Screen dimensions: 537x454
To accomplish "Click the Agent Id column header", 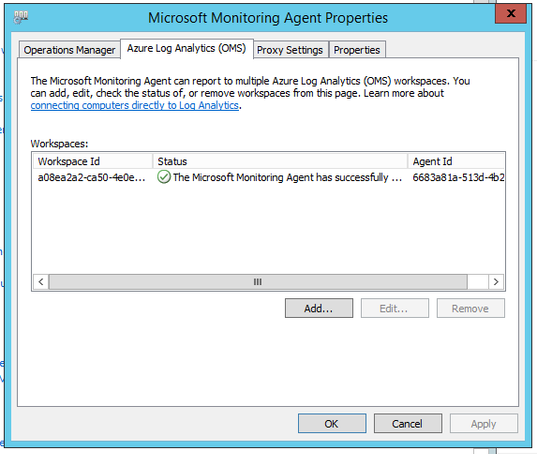I will tap(456, 161).
